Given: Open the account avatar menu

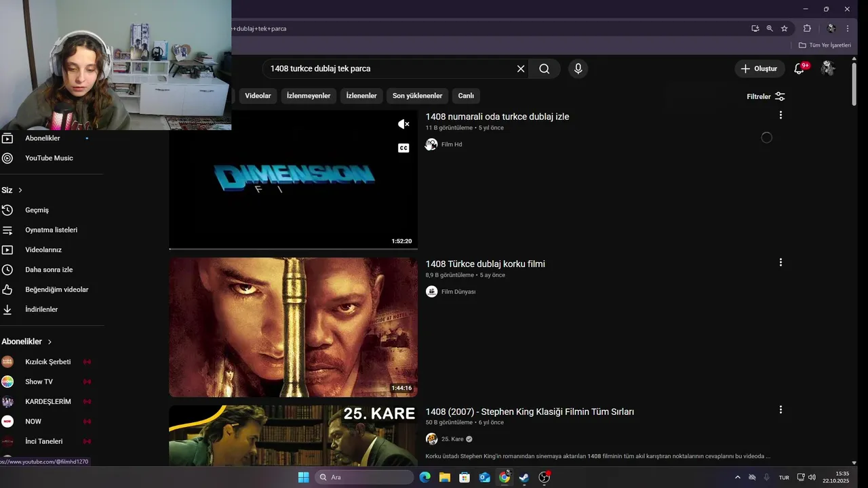Looking at the screenshot, I should (827, 68).
